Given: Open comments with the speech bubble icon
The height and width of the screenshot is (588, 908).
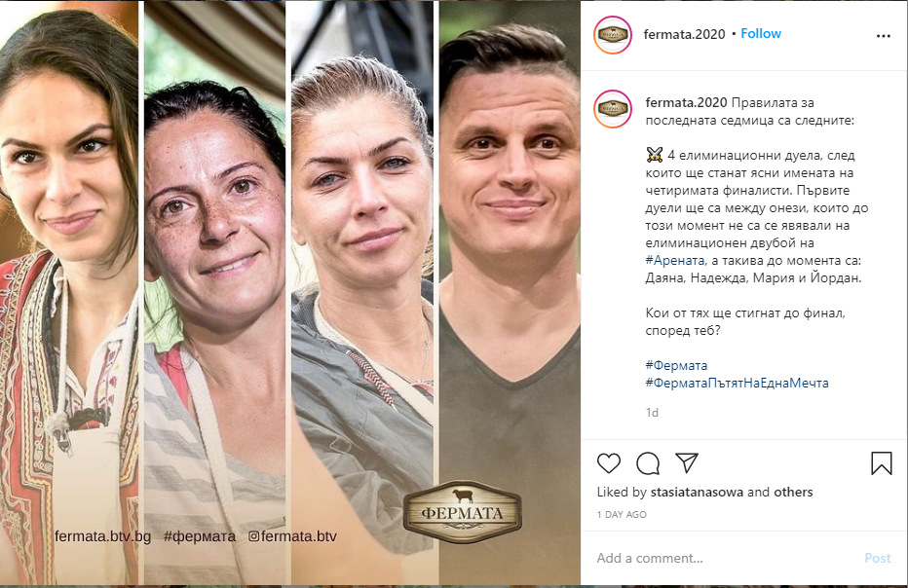Looking at the screenshot, I should point(648,463).
